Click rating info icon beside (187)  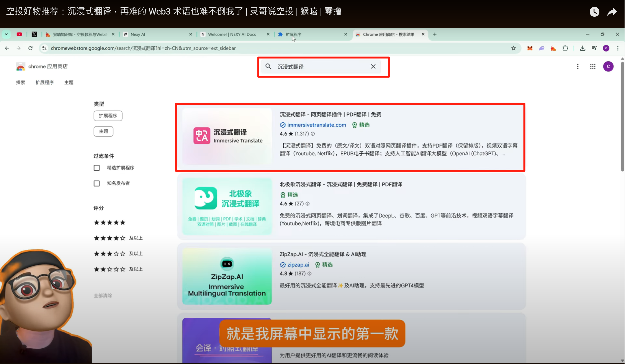pos(309,274)
